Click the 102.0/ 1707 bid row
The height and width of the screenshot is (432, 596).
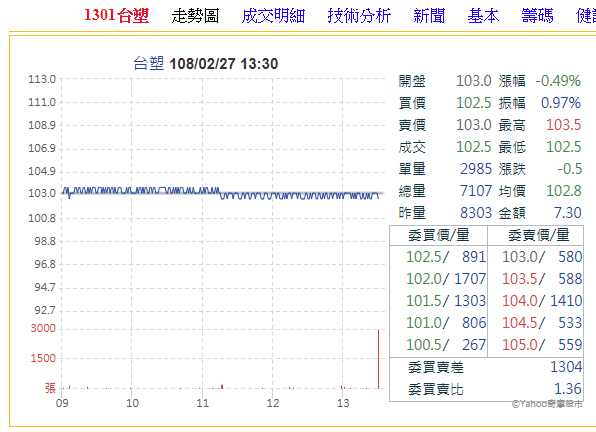[446, 279]
